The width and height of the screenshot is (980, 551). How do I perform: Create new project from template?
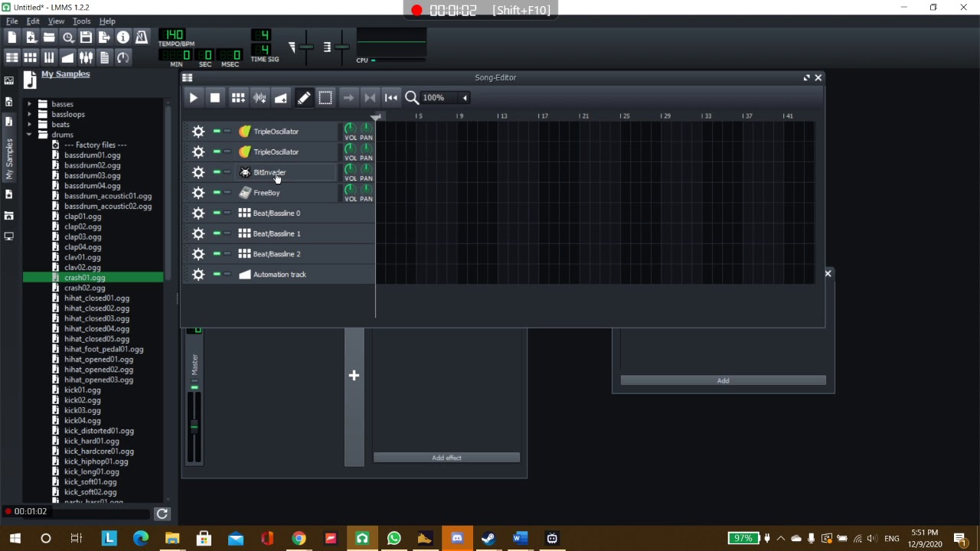tap(31, 37)
